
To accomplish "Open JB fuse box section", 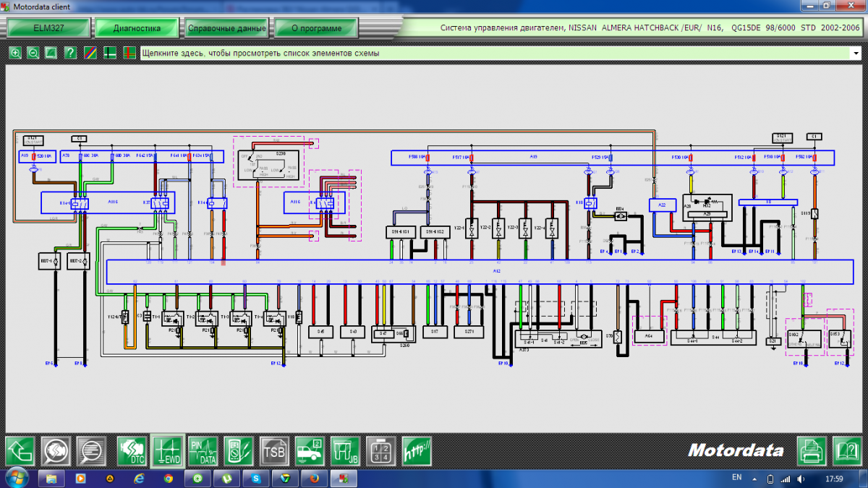I will pyautogui.click(x=345, y=451).
